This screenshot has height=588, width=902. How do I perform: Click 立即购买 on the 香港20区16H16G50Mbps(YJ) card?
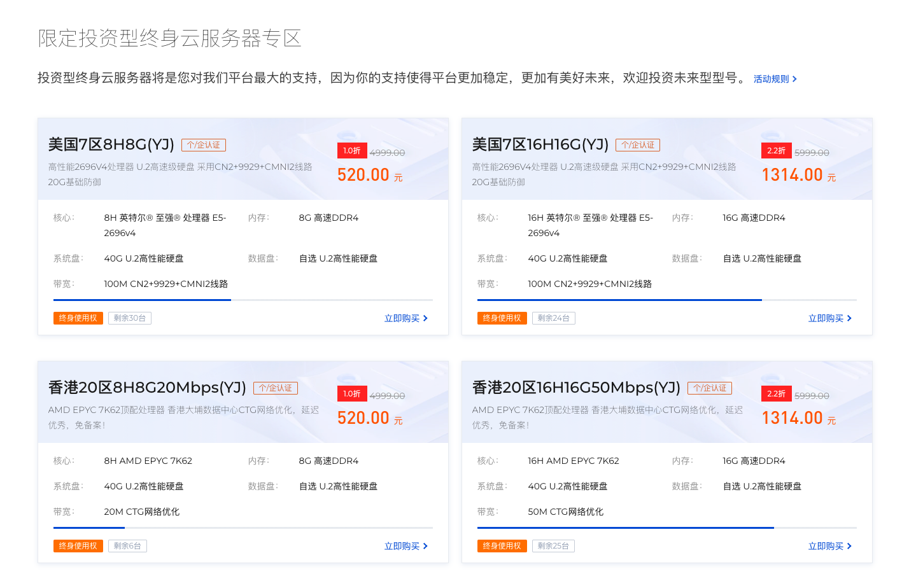[830, 546]
